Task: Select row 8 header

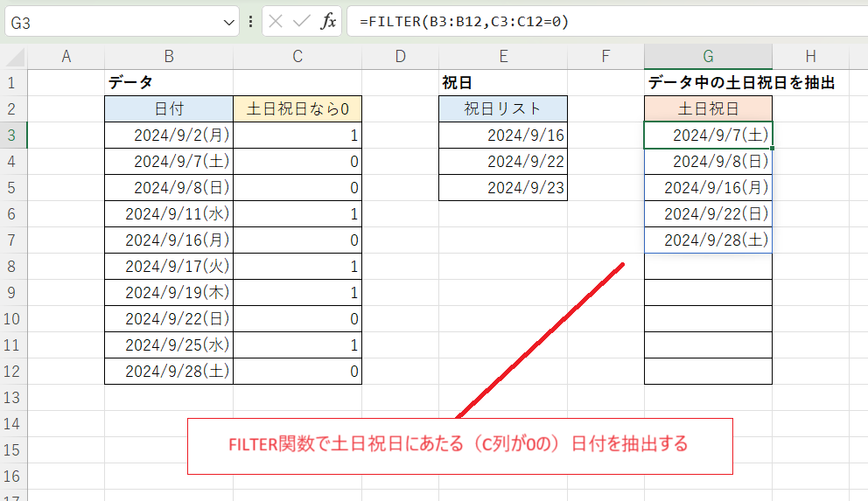Action: coord(13,267)
